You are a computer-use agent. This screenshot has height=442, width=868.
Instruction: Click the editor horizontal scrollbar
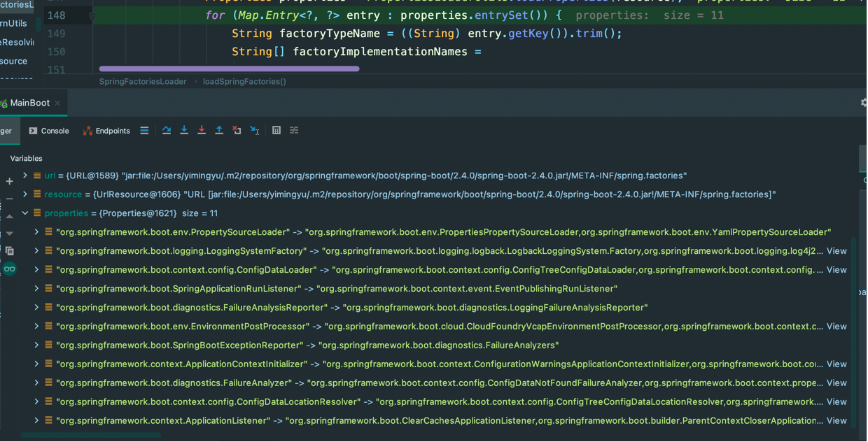(229, 69)
